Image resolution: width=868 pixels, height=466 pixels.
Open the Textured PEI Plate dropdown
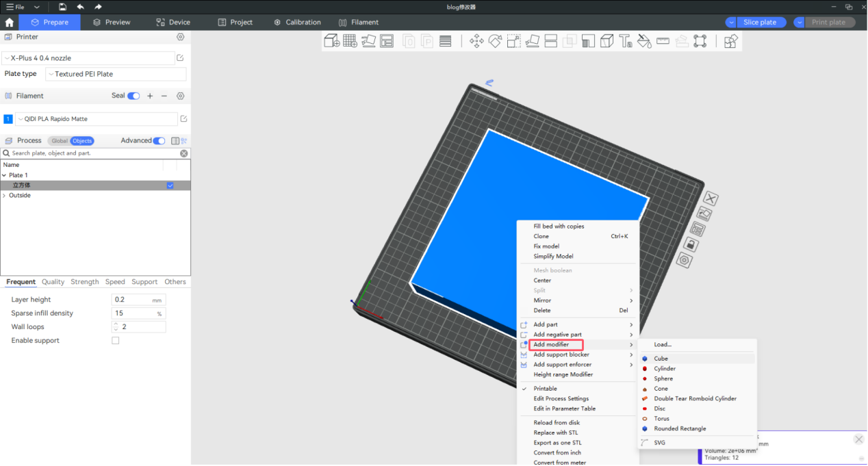(x=115, y=74)
